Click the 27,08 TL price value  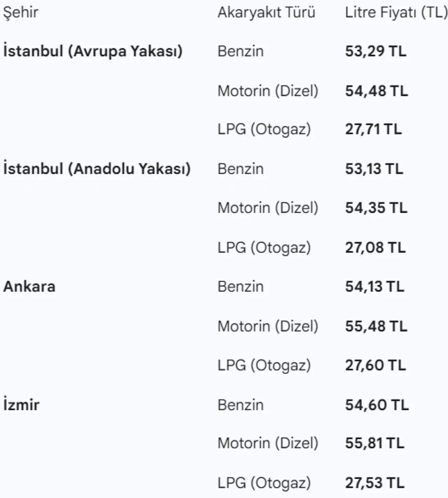375,248
